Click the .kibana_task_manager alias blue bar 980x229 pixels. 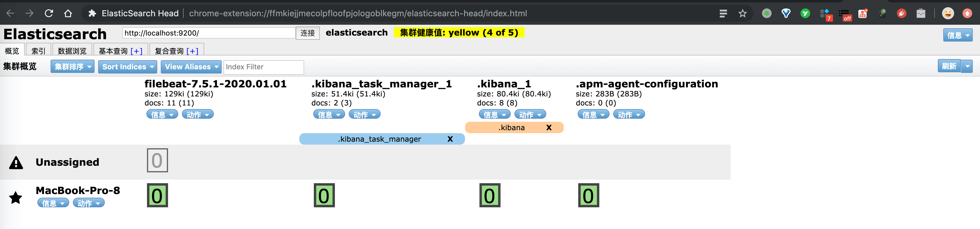(382, 139)
